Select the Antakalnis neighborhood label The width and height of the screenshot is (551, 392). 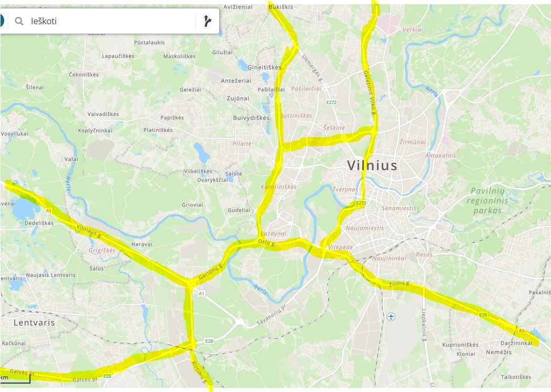440,155
